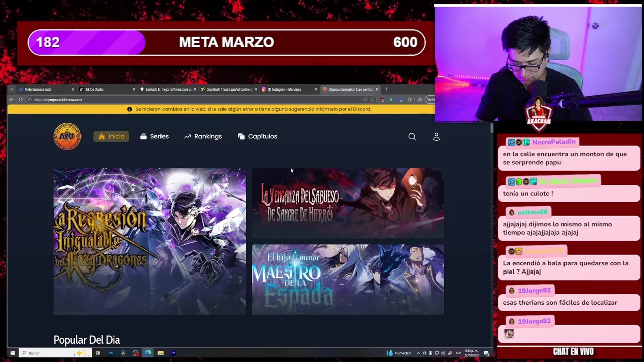Screen dimensions: 644x362
Task: Open Microsoft Edge from the taskbar
Action: [x=148, y=353]
